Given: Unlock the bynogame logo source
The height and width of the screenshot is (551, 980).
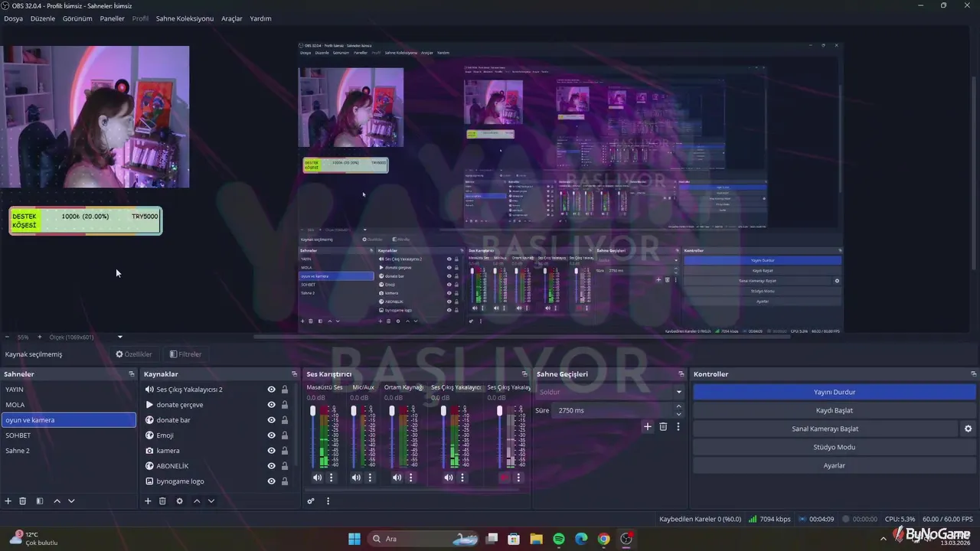Looking at the screenshot, I should pyautogui.click(x=285, y=481).
